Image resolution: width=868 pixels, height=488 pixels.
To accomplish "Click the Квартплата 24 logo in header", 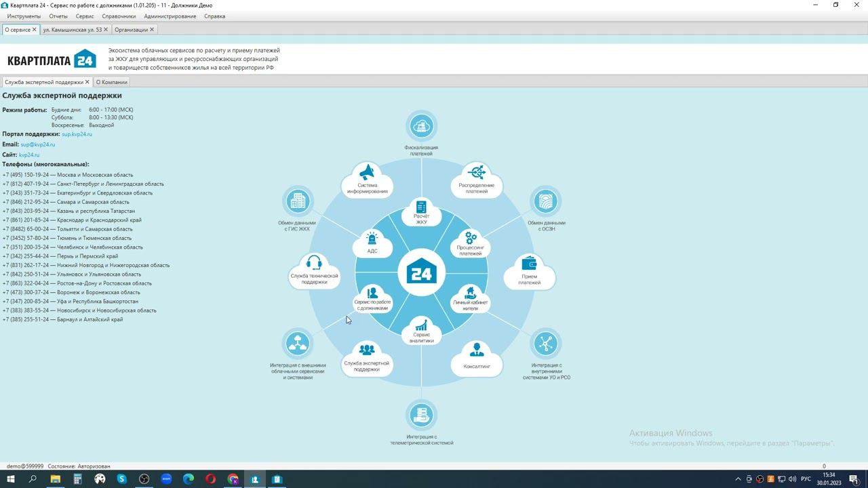I will pyautogui.click(x=52, y=60).
